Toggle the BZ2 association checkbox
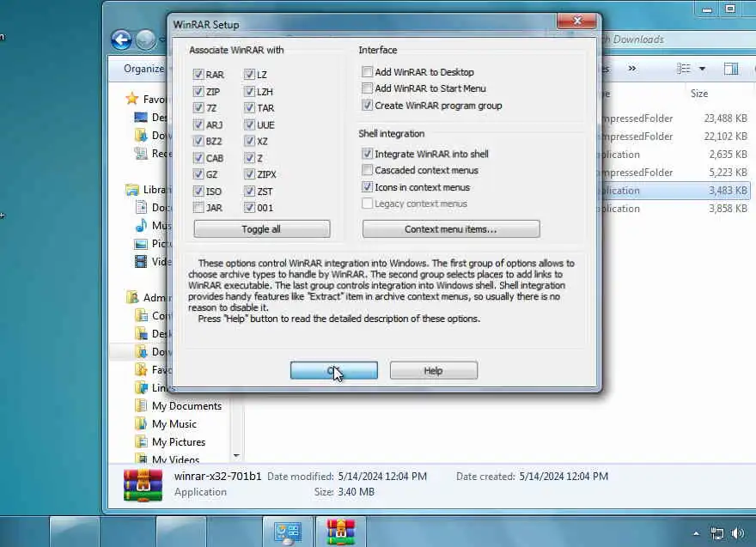 coord(198,141)
